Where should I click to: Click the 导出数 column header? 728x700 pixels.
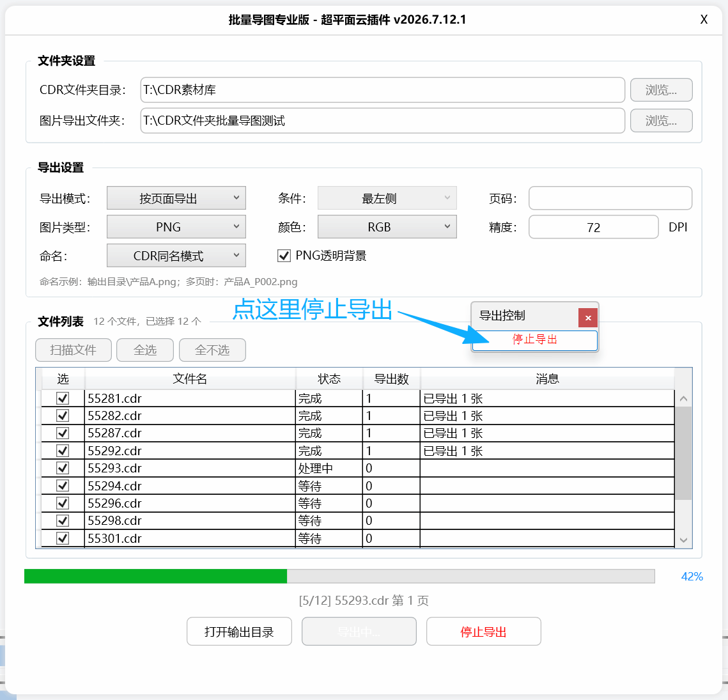pyautogui.click(x=391, y=379)
